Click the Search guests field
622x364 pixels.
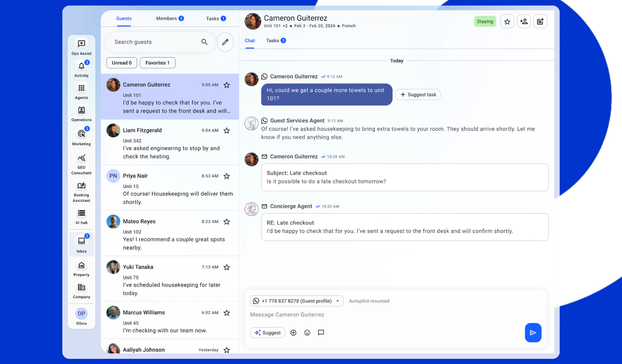point(160,42)
